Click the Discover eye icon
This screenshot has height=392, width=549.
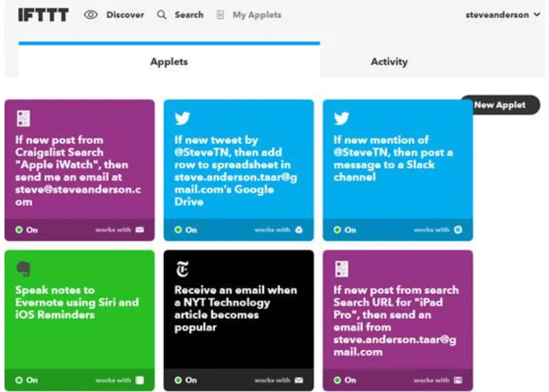[x=91, y=15]
